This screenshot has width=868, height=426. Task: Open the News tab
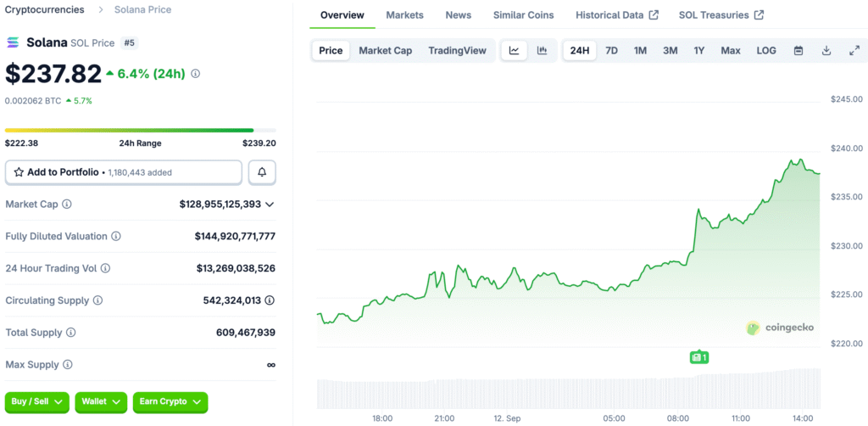coord(459,15)
